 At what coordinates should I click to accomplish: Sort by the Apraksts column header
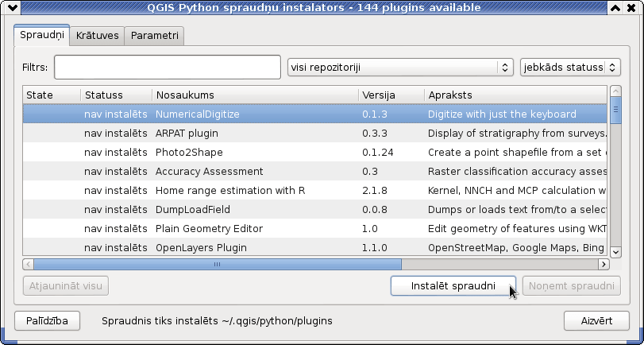pos(515,95)
